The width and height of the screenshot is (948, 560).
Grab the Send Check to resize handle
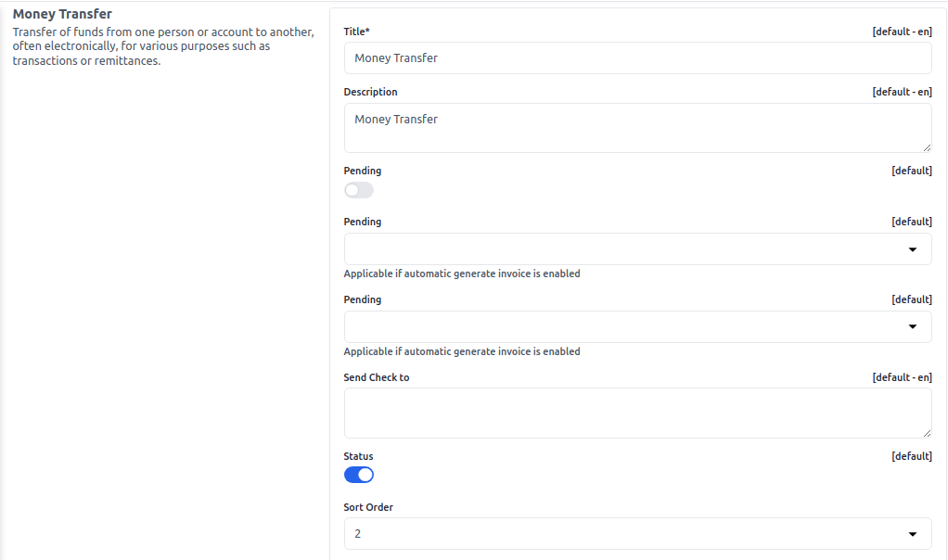click(x=927, y=433)
